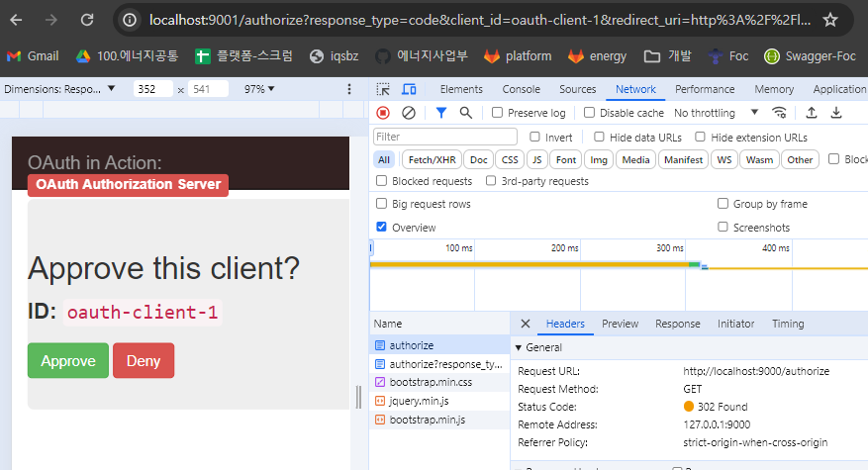Screen dimensions: 868x470
Task: Open the platform GitLab bookmark
Action: (x=518, y=56)
